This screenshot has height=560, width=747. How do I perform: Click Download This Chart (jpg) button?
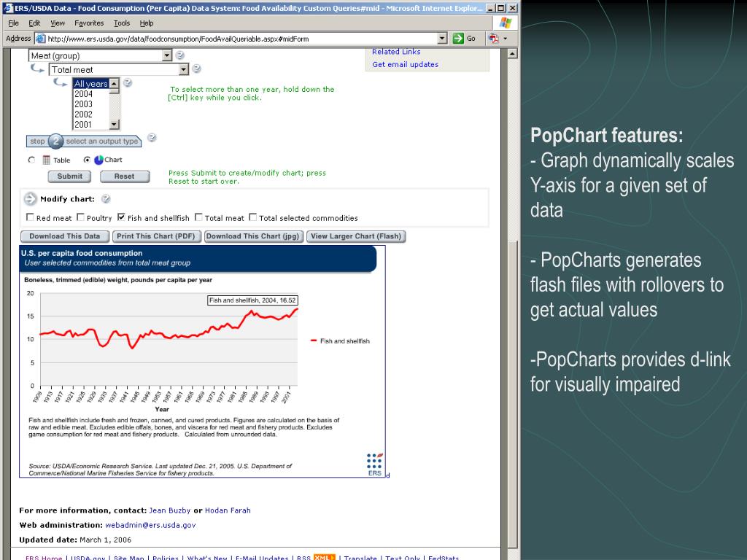click(x=253, y=236)
